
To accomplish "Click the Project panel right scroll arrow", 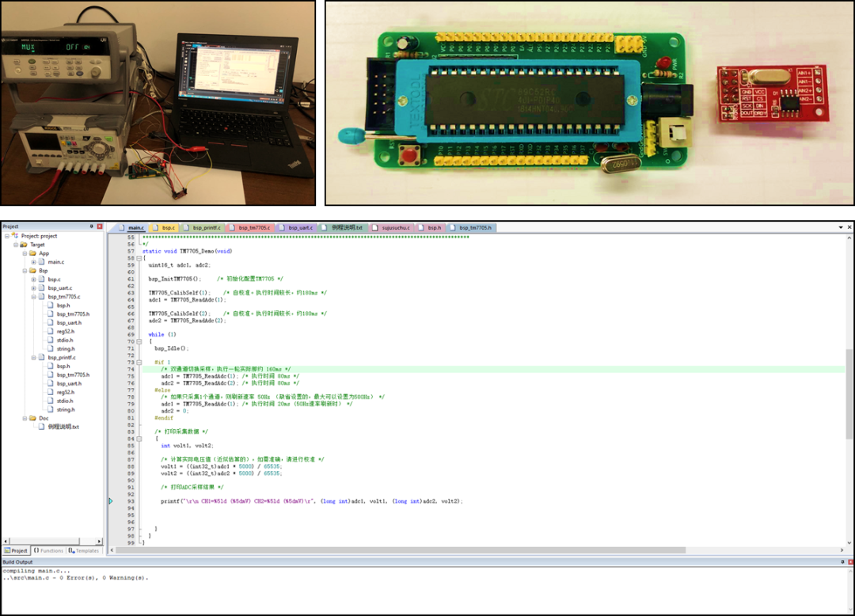I will click(99, 542).
